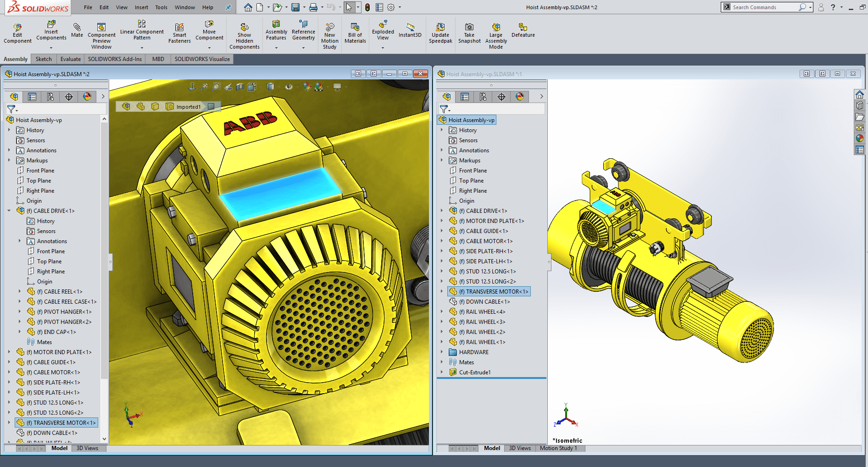This screenshot has height=467, width=868.
Task: Click the Home icon in the top toolbar
Action: pos(248,7)
